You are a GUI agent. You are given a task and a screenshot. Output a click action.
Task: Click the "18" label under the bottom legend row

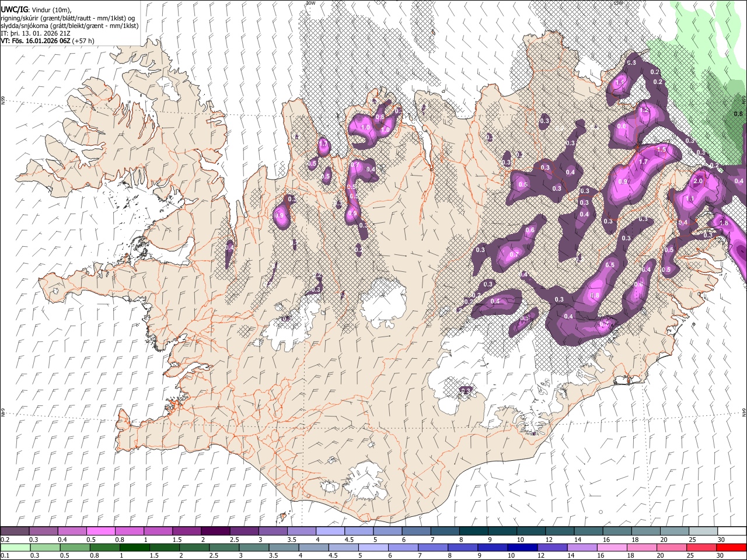click(631, 555)
